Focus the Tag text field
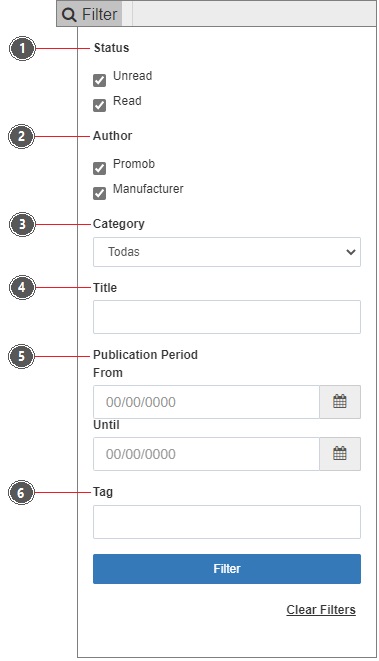Screen dimensions: 379x661 pos(227,522)
